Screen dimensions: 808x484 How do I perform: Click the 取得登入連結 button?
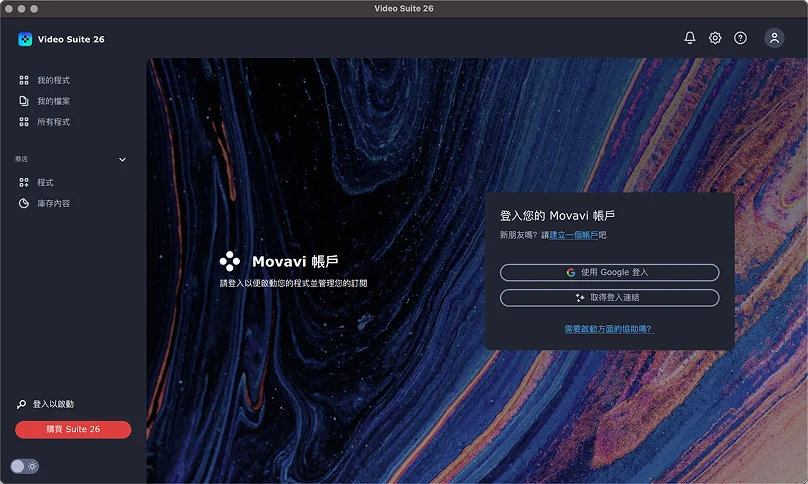click(609, 297)
